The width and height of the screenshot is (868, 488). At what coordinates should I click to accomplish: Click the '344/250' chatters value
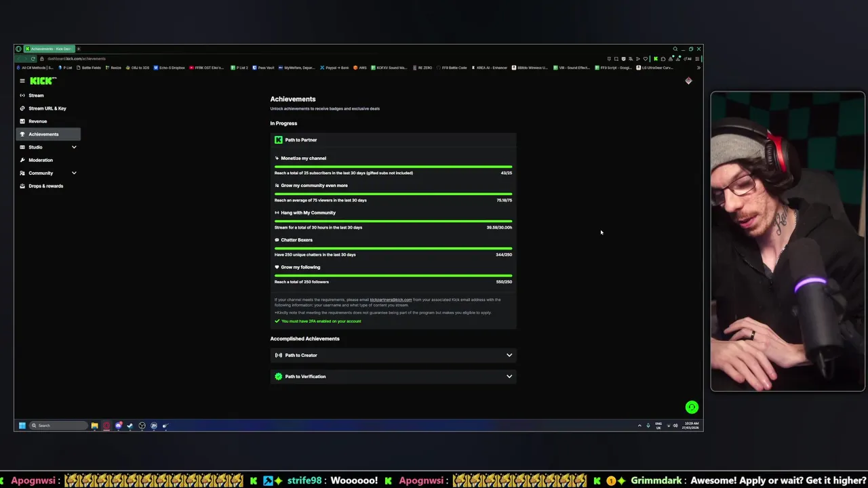coord(504,255)
